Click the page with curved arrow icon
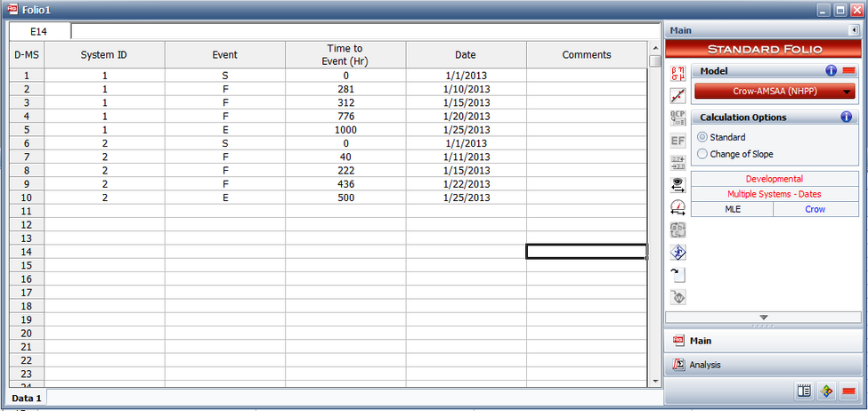Viewport: 868px width, 411px height. 677,275
